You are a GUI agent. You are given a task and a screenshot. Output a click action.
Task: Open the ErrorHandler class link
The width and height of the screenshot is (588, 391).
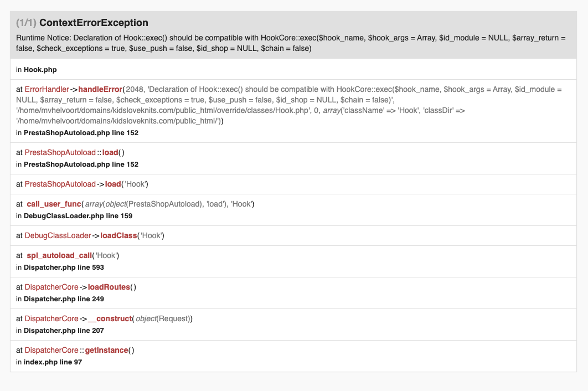47,89
